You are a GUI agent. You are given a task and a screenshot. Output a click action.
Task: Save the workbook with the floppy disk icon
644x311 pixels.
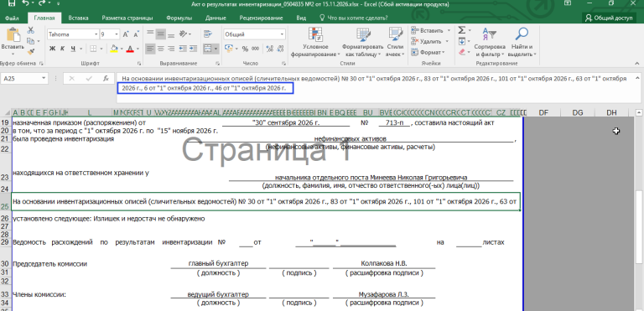click(x=12, y=3)
